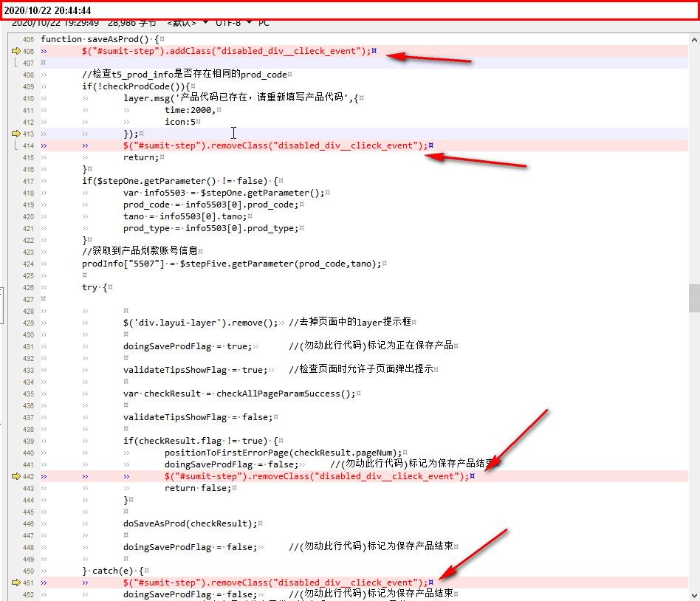Click the 获取到产品划款账号信息 comment line
The height and width of the screenshot is (601, 700).
click(x=142, y=251)
